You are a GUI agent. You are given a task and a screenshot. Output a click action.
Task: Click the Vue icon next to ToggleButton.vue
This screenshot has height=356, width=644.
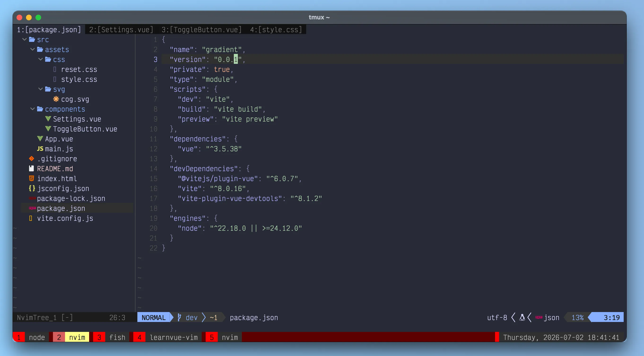[x=48, y=129]
